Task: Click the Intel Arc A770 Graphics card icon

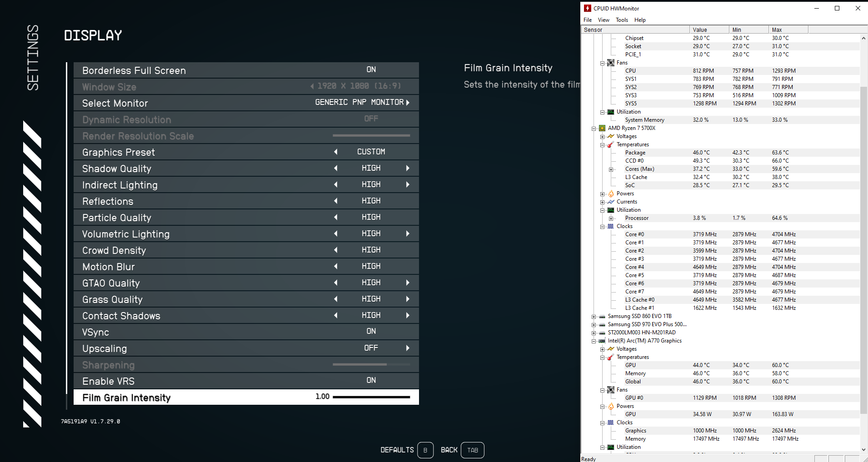Action: (x=602, y=341)
